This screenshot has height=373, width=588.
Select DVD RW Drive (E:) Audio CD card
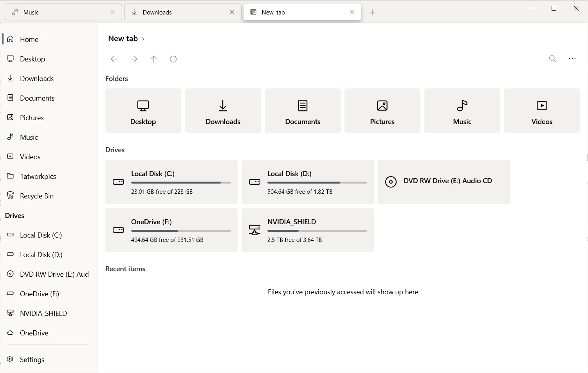(444, 182)
